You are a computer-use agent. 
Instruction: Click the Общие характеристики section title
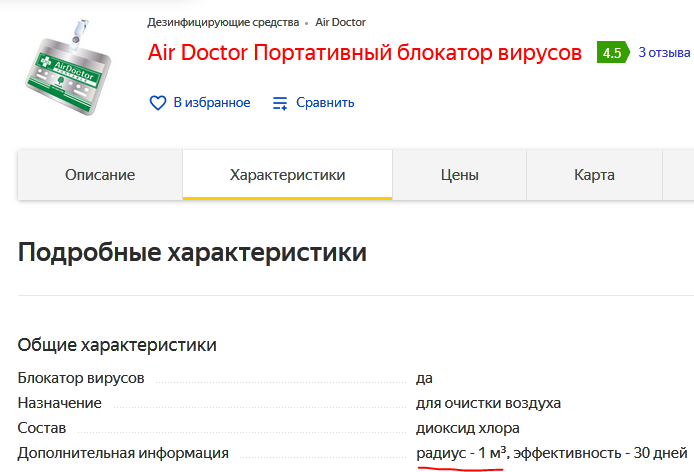coord(117,345)
